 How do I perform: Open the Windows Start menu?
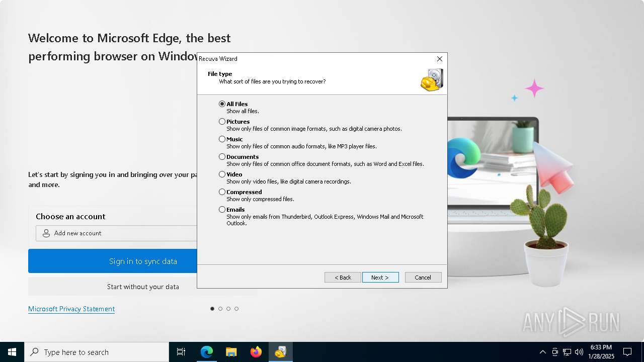tap(12, 352)
